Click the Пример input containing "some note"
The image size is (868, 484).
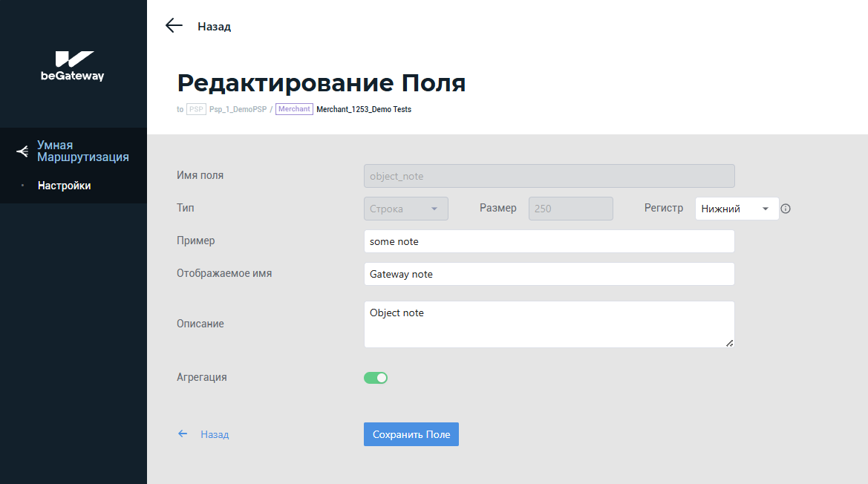tap(549, 241)
